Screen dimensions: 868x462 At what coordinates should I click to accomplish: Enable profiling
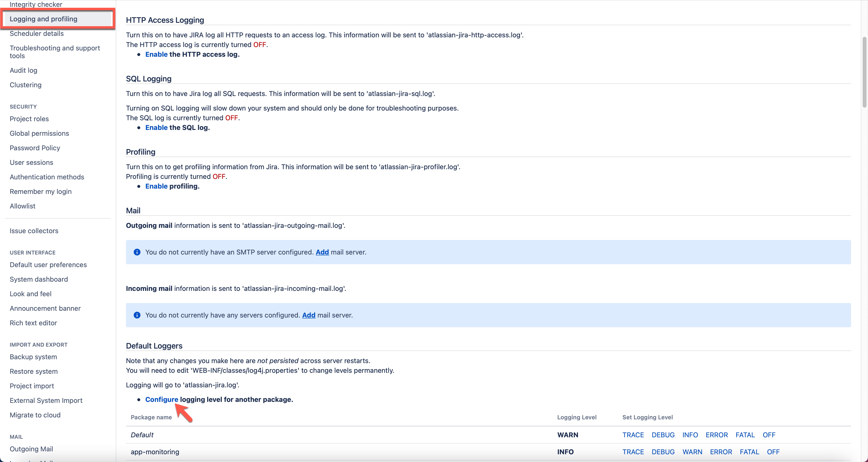(x=156, y=186)
